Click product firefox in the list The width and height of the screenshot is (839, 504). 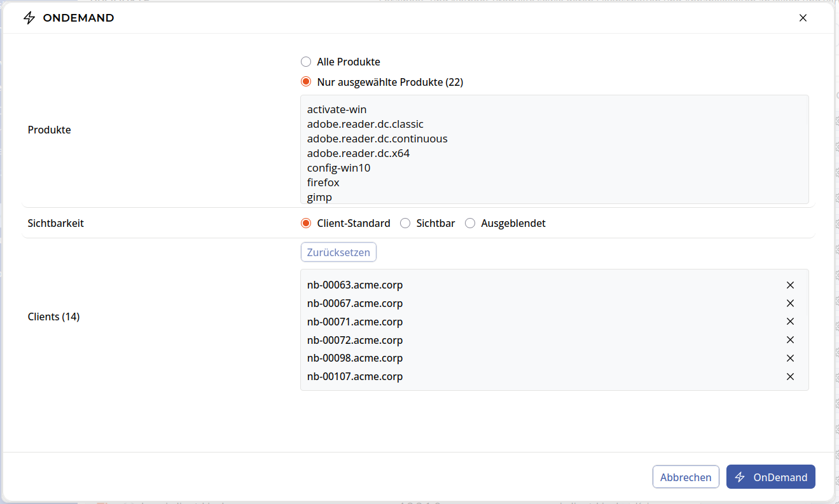pos(323,182)
